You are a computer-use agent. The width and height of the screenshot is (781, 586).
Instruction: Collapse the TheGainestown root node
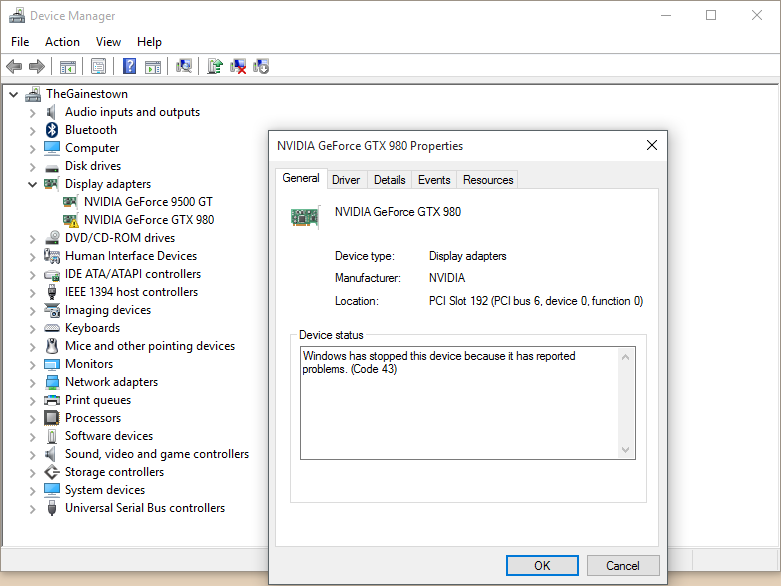14,94
